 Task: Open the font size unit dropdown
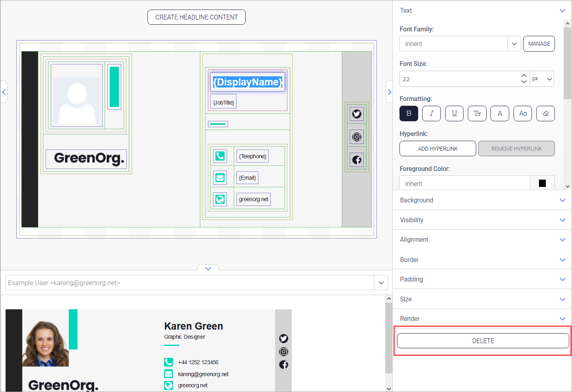tap(549, 79)
